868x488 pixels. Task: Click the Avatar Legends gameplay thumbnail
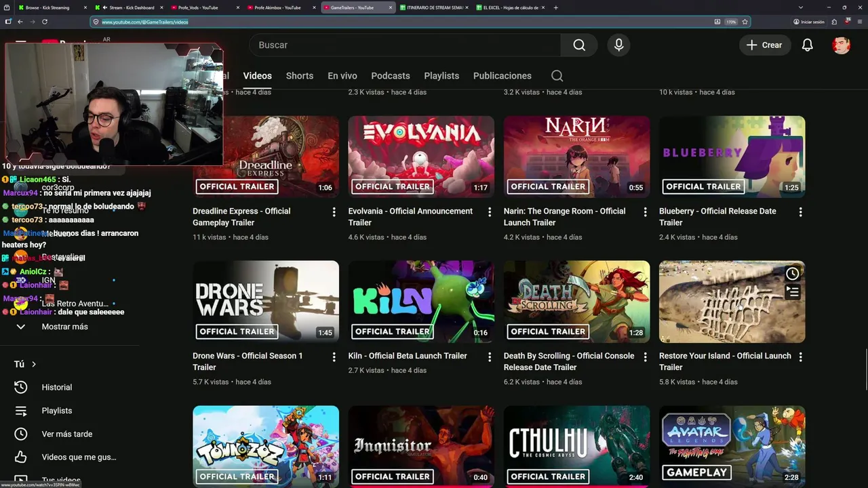(732, 446)
